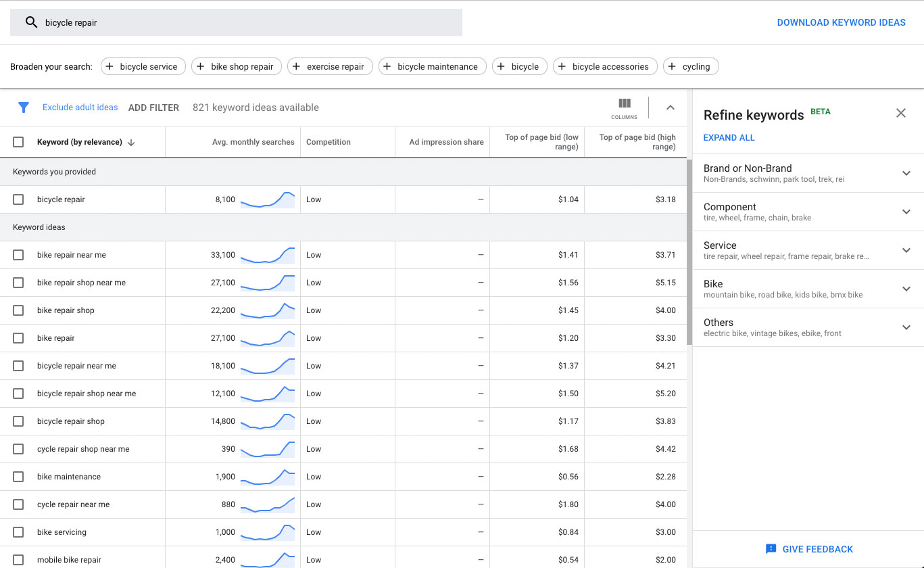
Task: Click the '33,100' monthly searches value
Action: [x=223, y=255]
